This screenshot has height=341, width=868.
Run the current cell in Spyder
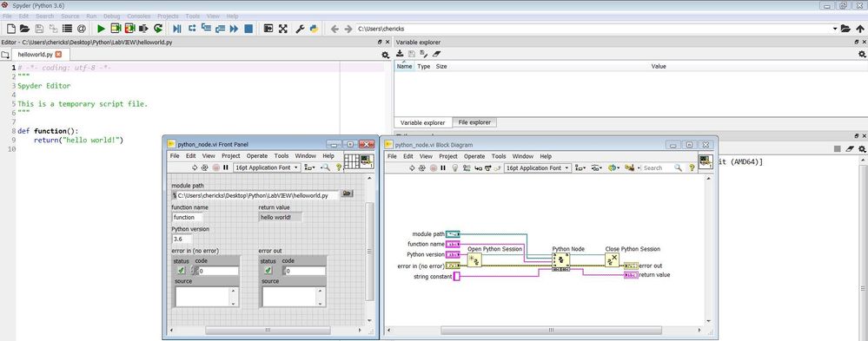[x=116, y=28]
